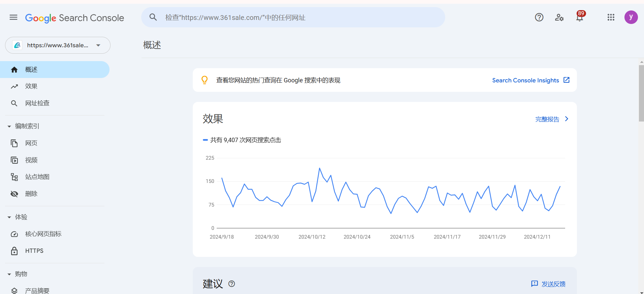Click 发送反馈 link
644x294 pixels.
pos(553,284)
